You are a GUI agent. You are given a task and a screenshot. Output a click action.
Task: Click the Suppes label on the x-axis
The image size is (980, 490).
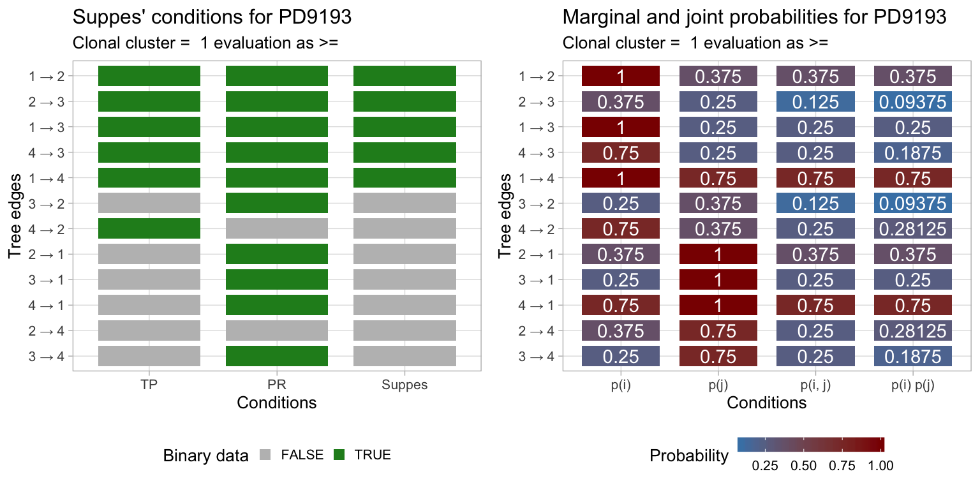coord(405,385)
